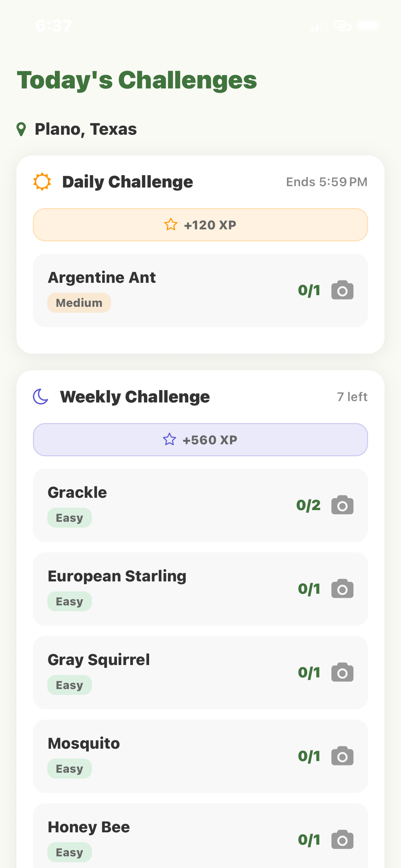Open the Argentine Ant challenge card
Viewport: 401px width, 868px height.
click(x=171, y=290)
